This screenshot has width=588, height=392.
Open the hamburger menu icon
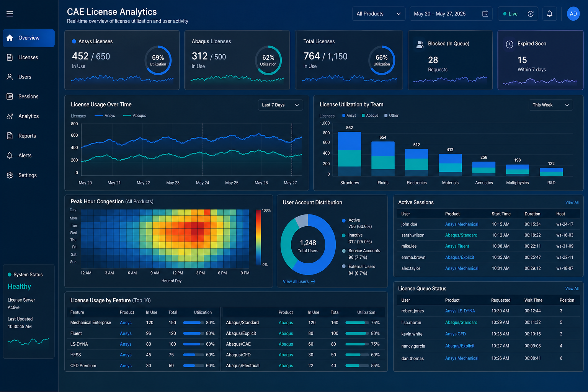click(x=10, y=14)
